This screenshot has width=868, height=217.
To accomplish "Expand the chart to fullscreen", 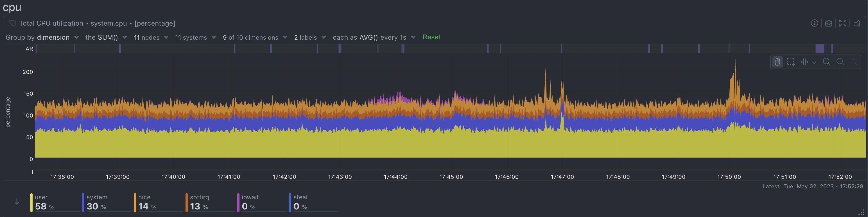I will (843, 23).
